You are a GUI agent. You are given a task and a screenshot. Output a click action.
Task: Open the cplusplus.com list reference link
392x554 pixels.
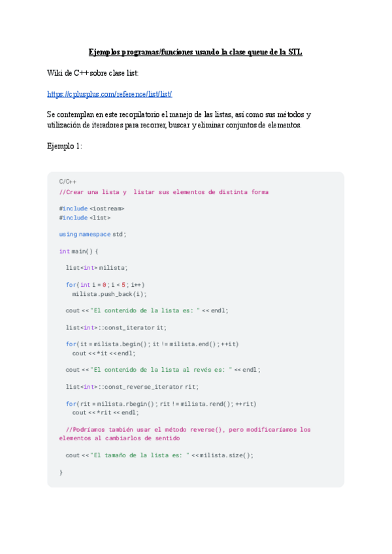click(109, 94)
